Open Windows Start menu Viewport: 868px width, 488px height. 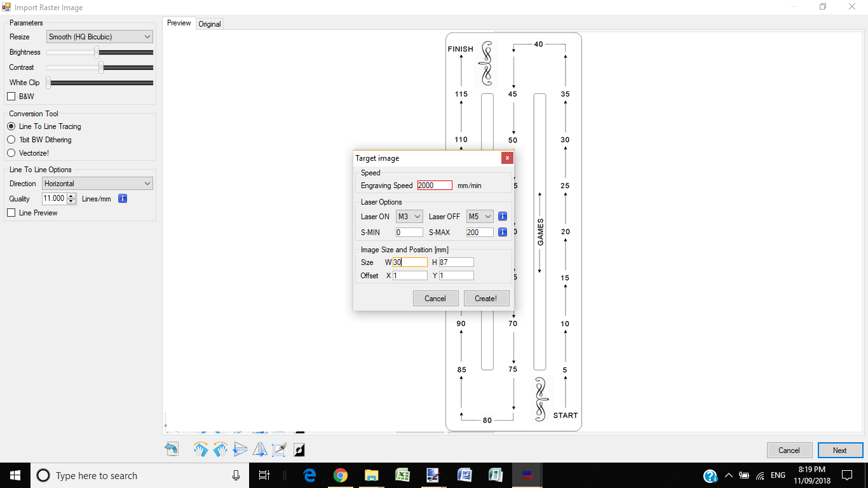[15, 475]
